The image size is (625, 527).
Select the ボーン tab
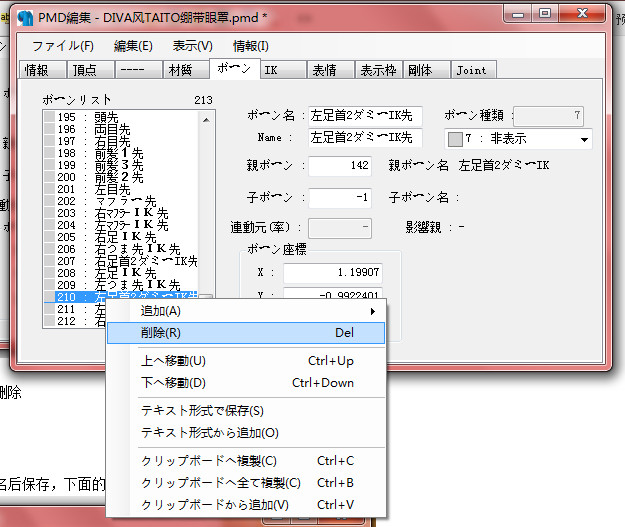point(234,69)
